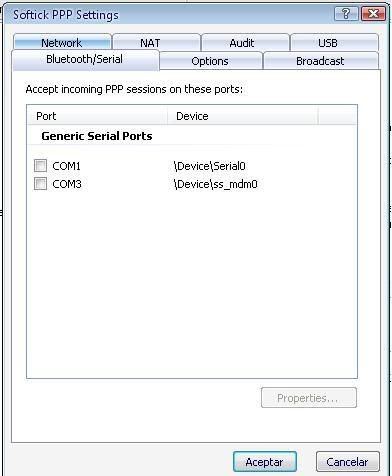Go to the Options tab

[211, 61]
